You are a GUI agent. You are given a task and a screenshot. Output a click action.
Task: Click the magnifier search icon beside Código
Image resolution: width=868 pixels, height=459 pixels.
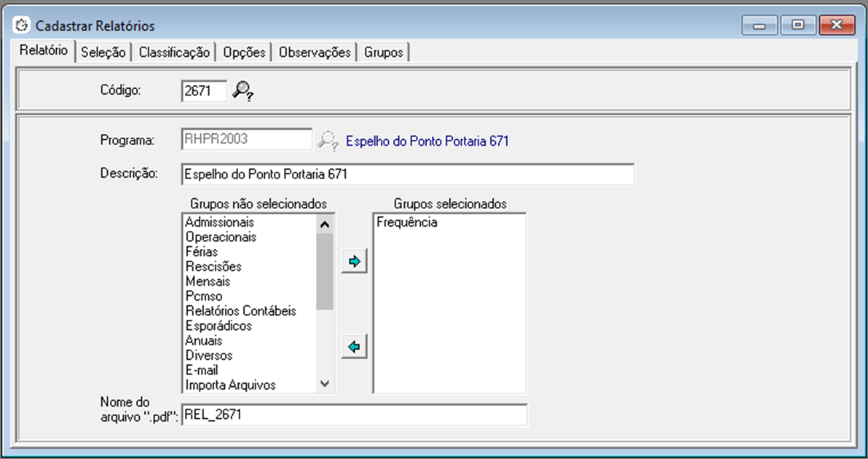pyautogui.click(x=242, y=91)
